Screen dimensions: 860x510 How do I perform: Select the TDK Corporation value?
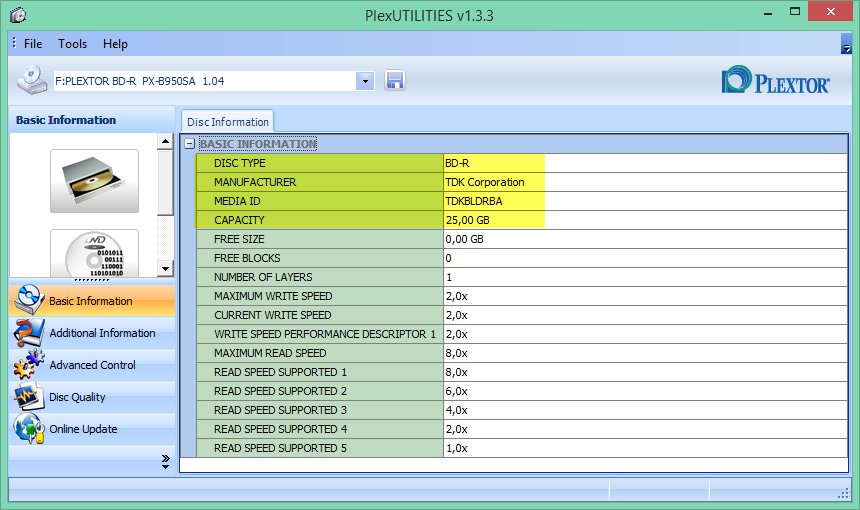(485, 182)
